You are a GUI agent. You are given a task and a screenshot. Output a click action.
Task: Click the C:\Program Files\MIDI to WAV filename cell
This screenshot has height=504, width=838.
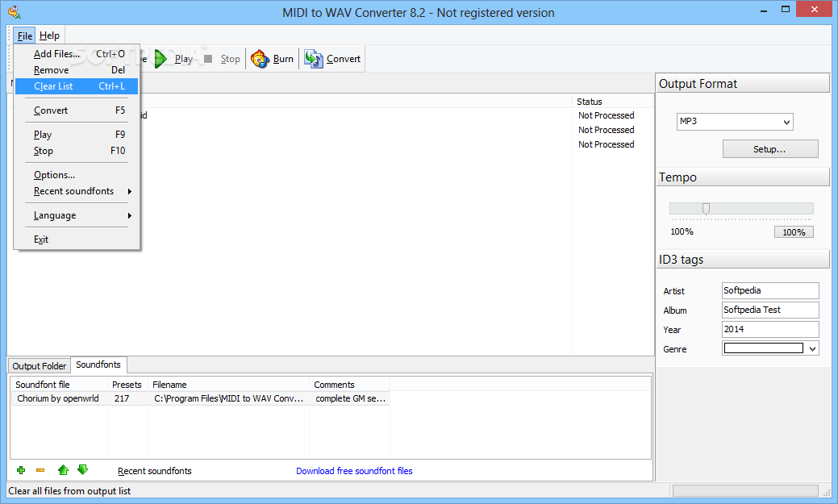coord(229,398)
